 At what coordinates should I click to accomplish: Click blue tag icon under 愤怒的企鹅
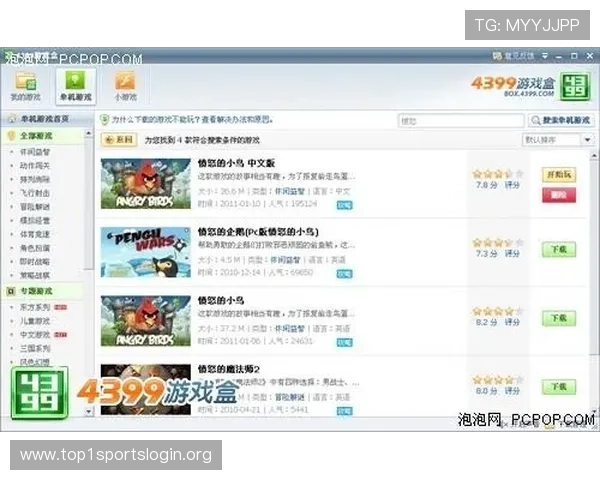(x=344, y=274)
